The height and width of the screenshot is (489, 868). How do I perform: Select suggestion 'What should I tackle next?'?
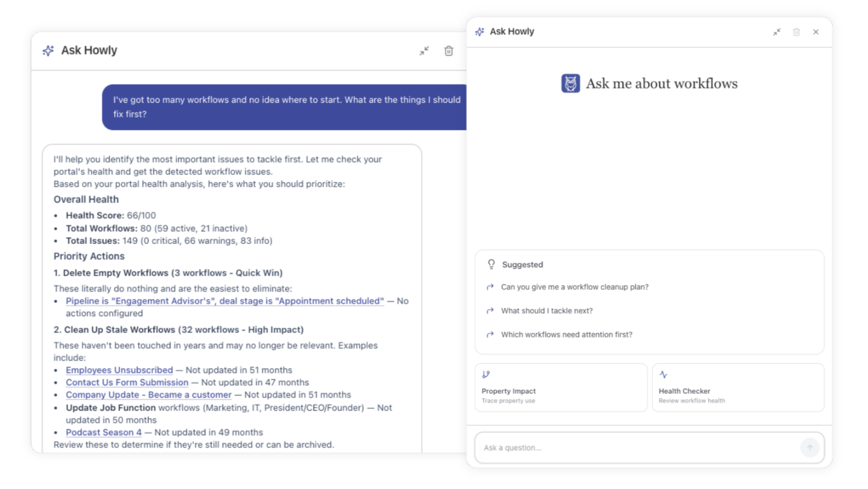[x=546, y=311]
